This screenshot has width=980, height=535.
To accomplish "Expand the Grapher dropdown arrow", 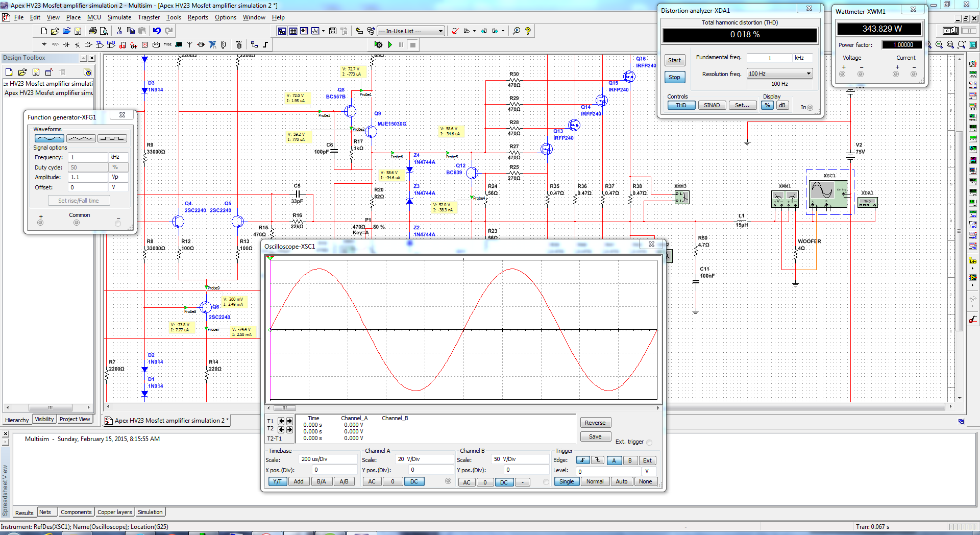I will coord(323,31).
